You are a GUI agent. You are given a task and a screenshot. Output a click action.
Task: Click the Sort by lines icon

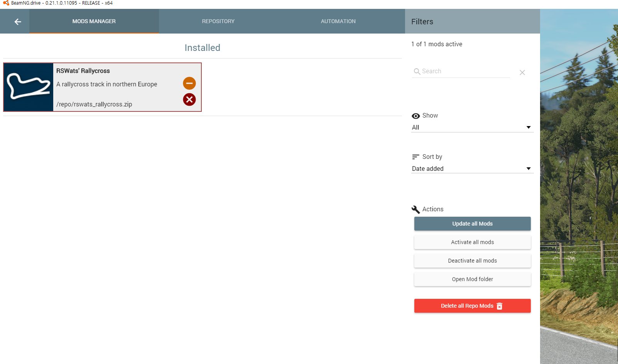[x=415, y=157]
